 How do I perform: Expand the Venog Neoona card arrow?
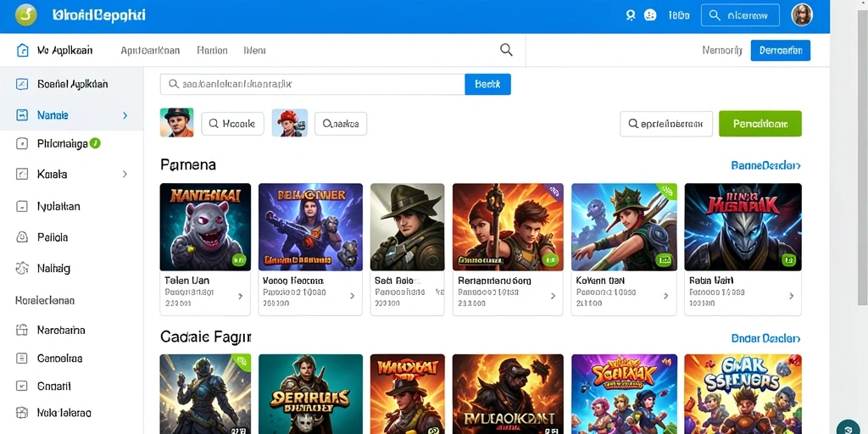[352, 296]
